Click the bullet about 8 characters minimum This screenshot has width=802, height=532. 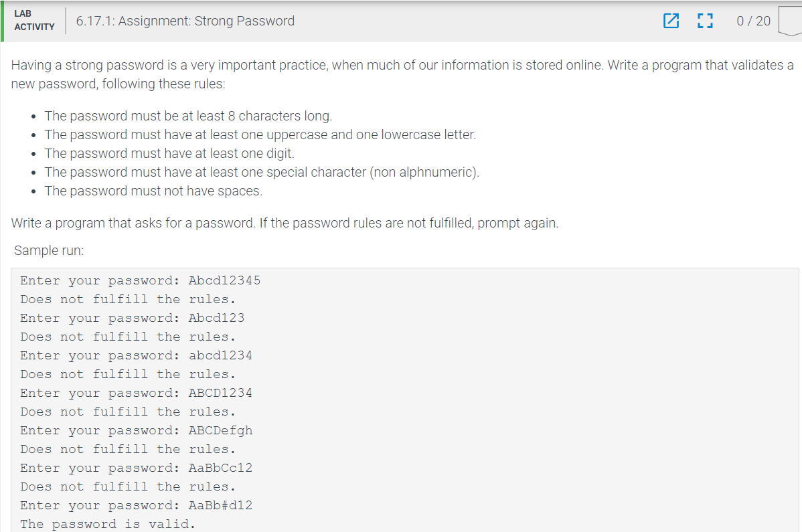click(188, 115)
